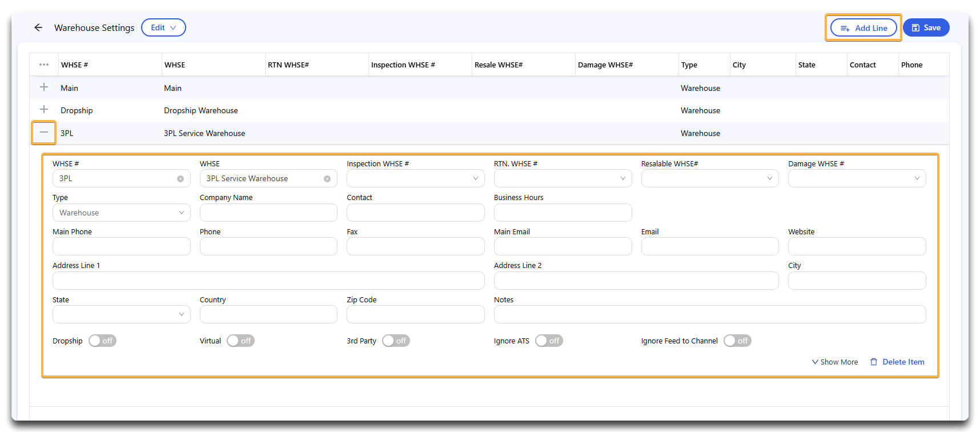The image size is (980, 432).
Task: Open the State dropdown
Action: click(x=121, y=314)
